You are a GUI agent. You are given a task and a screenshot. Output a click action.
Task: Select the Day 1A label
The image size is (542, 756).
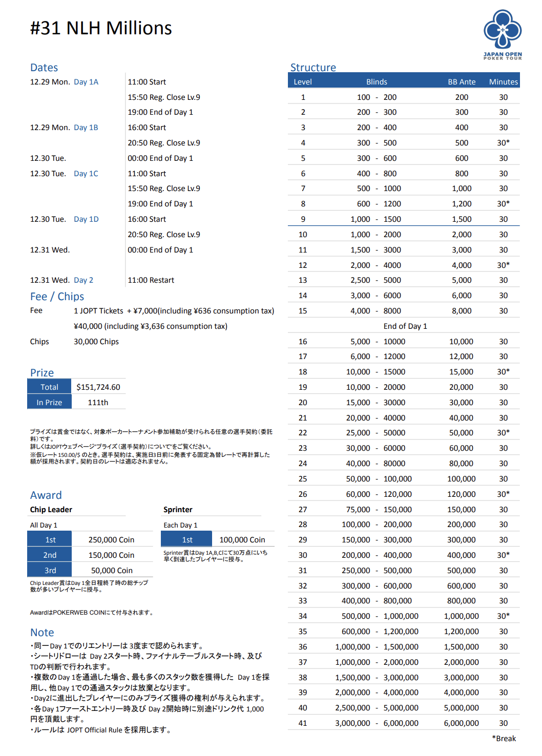(86, 82)
